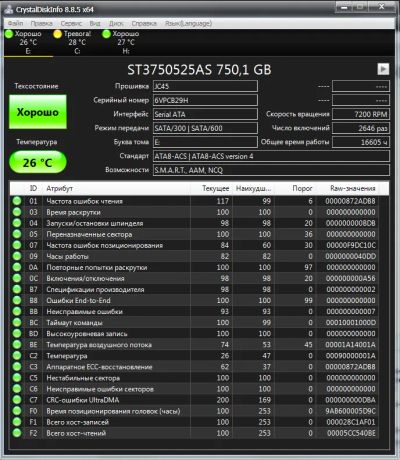Open the Справка menu
Image resolution: width=400 pixels, height=460 pixels.
click(144, 23)
